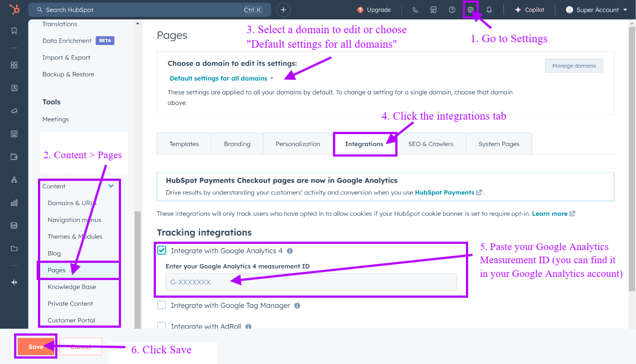Open the Content icon in left rail
Image resolution: width=636 pixels, height=364 pixels.
[x=14, y=134]
